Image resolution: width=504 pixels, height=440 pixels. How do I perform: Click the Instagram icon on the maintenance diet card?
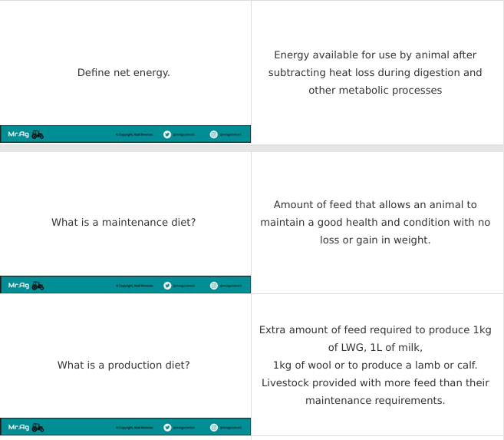[x=214, y=286]
